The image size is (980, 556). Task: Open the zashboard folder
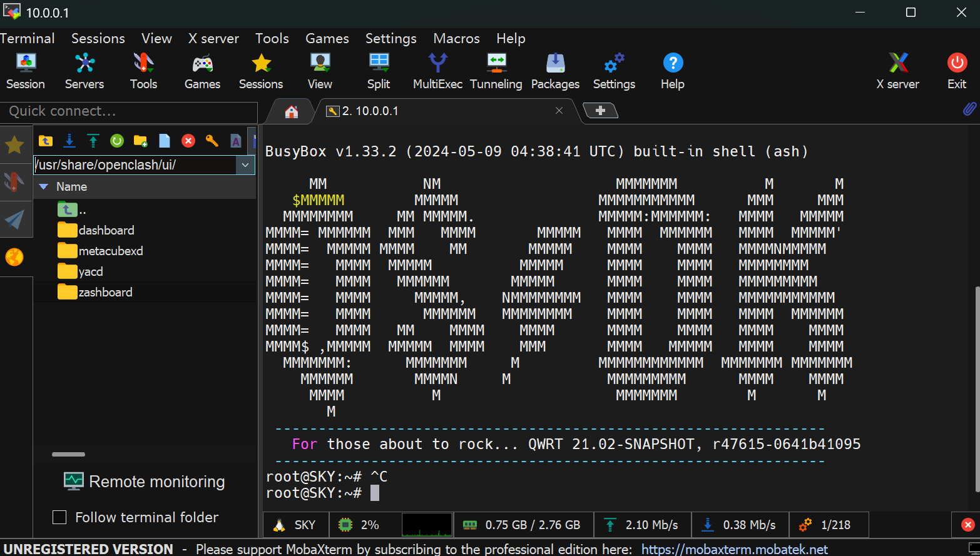tap(105, 292)
